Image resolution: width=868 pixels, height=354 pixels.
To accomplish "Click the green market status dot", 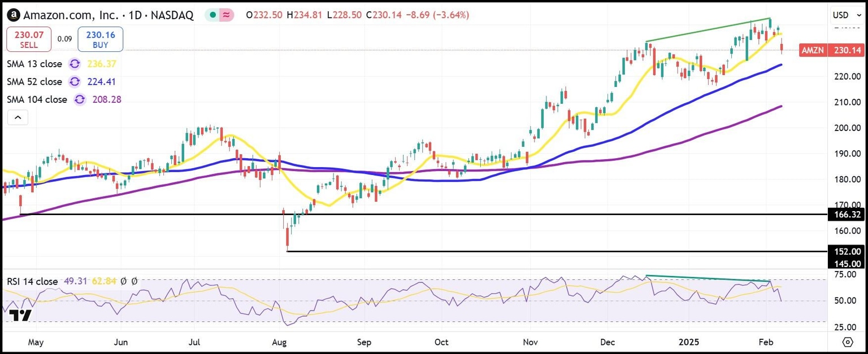I will pos(211,15).
